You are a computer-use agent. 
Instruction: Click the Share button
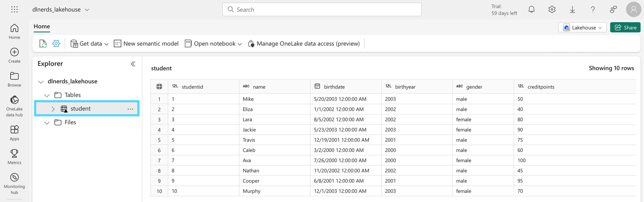pos(625,28)
